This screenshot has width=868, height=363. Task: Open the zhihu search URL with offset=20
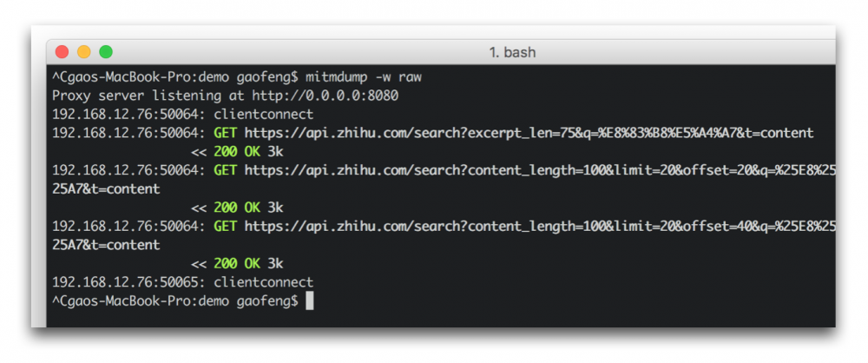tap(539, 170)
